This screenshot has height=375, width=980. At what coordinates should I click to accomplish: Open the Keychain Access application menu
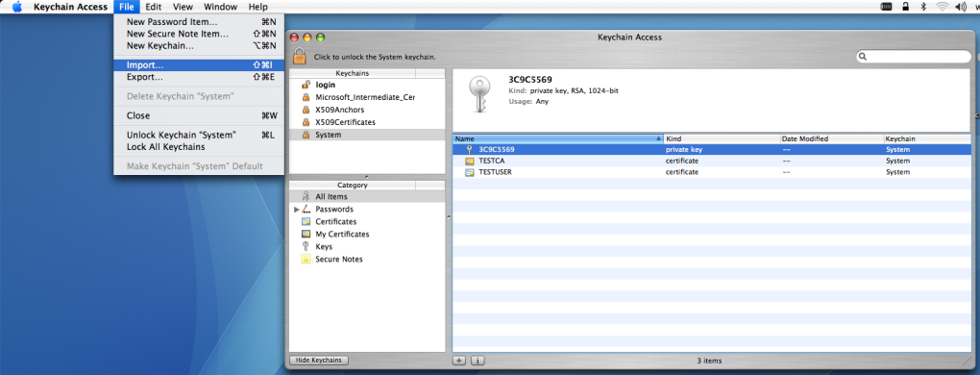coord(71,7)
